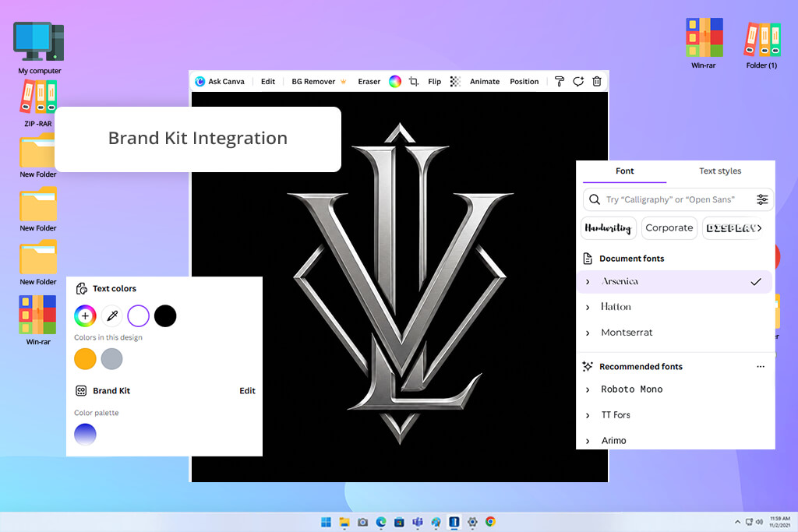Open Folder (1) desktop icon
This screenshot has width=798, height=532.
(762, 44)
